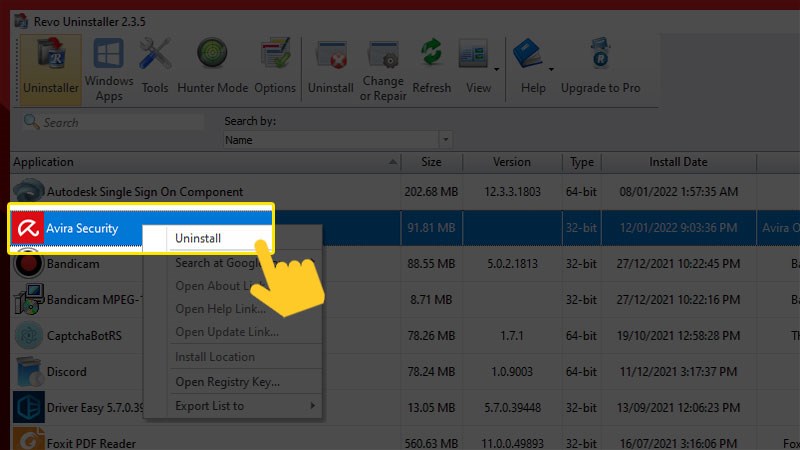Click the 13/09/2021 12:06:23 PM date cell

click(678, 408)
